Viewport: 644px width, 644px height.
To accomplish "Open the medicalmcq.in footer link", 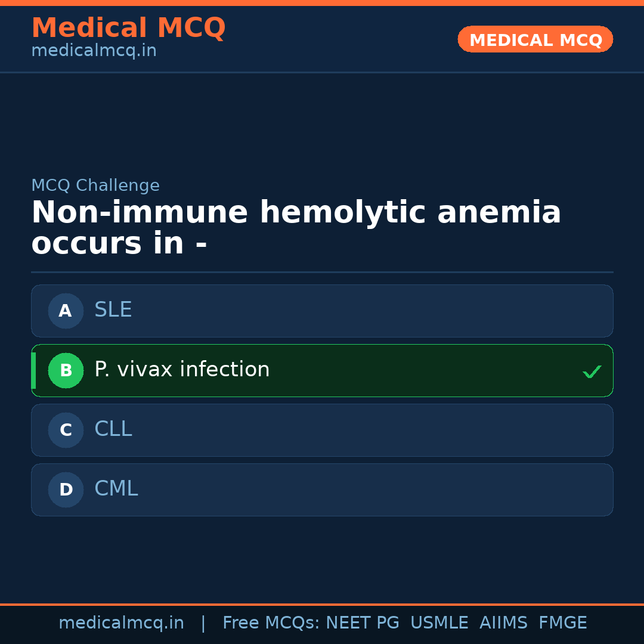I will [121, 623].
